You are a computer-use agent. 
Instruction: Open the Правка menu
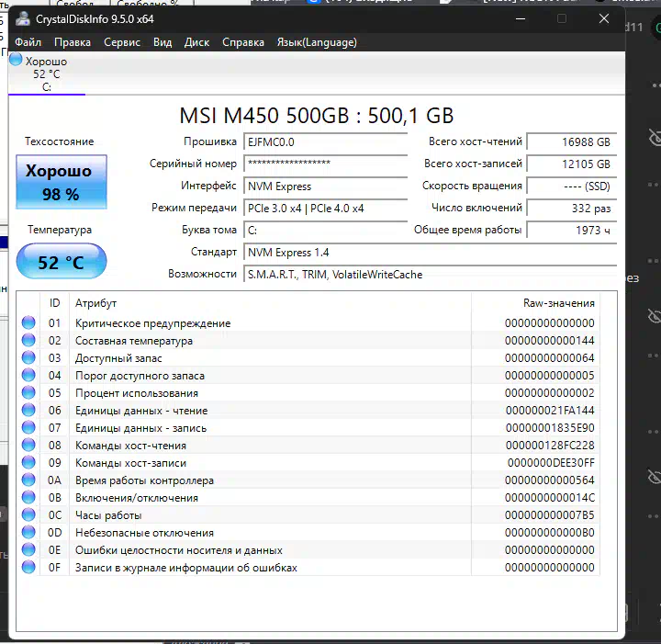click(73, 42)
